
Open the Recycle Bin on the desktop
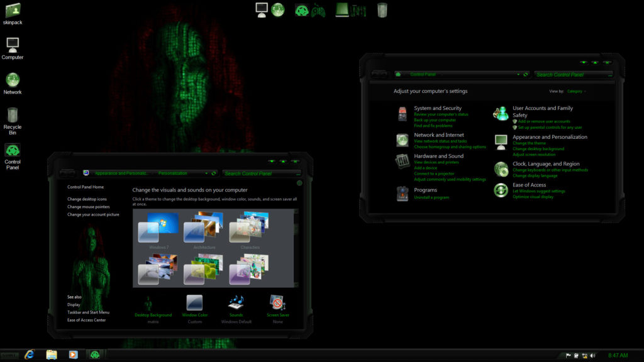[x=13, y=116]
